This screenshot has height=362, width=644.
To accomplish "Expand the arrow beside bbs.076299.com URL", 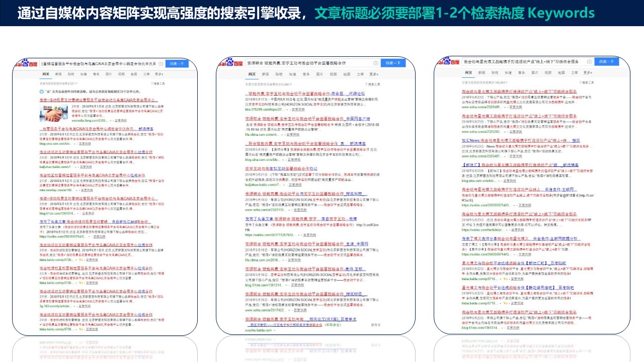I will pos(287,110).
